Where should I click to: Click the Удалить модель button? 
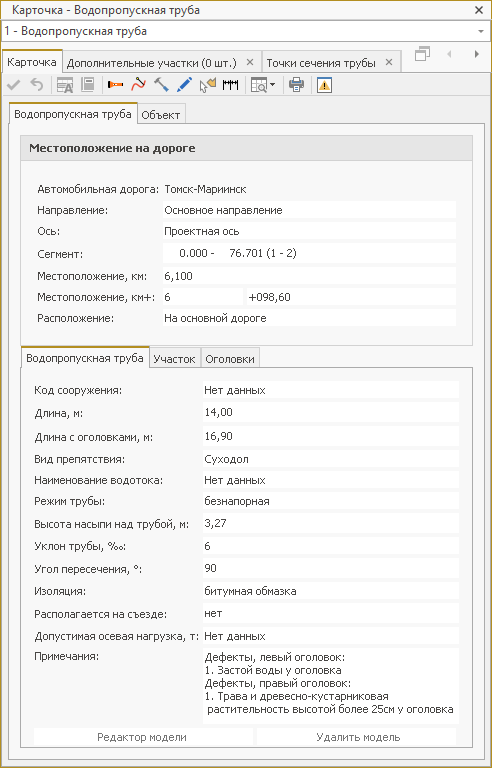[358, 737]
